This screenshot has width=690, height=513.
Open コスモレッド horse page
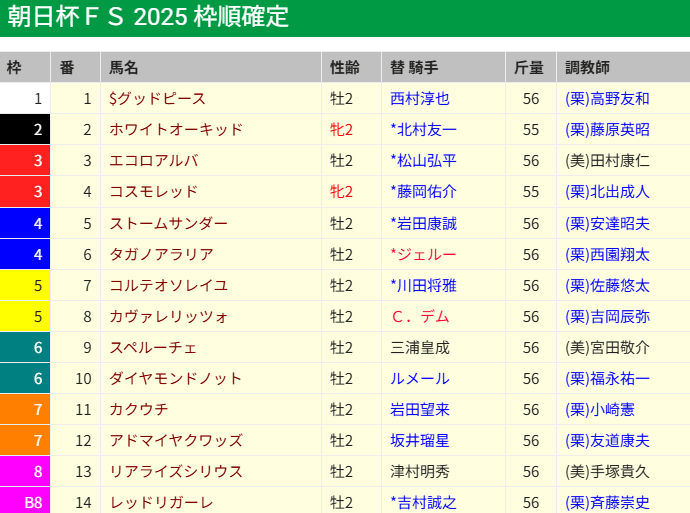coord(154,191)
